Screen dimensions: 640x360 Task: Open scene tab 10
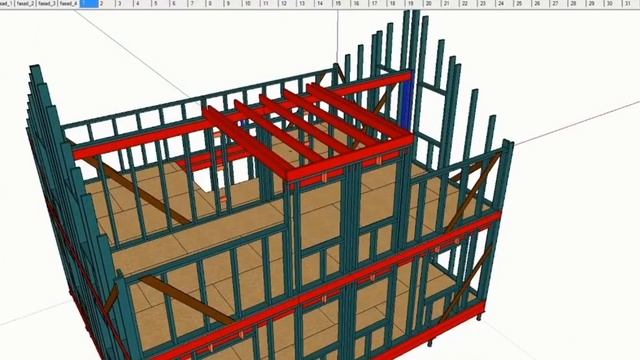[x=252, y=4]
